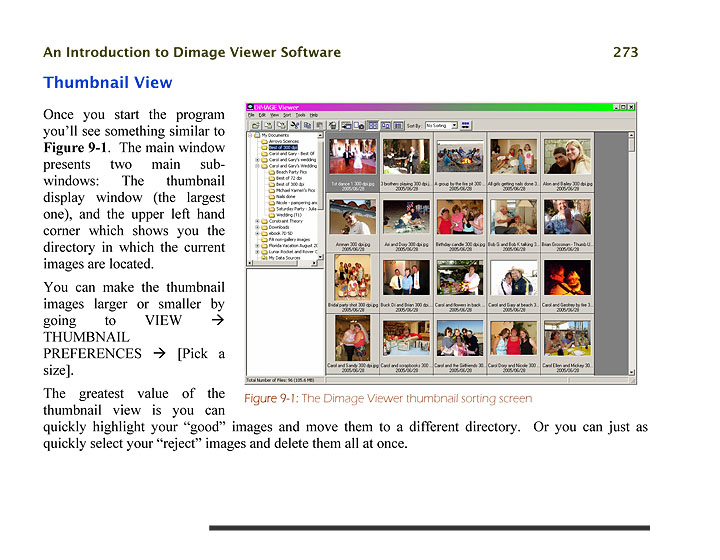Viewport: 720px width, 560px height.
Task: Collapse the My Documents tree node
Action: [250, 135]
